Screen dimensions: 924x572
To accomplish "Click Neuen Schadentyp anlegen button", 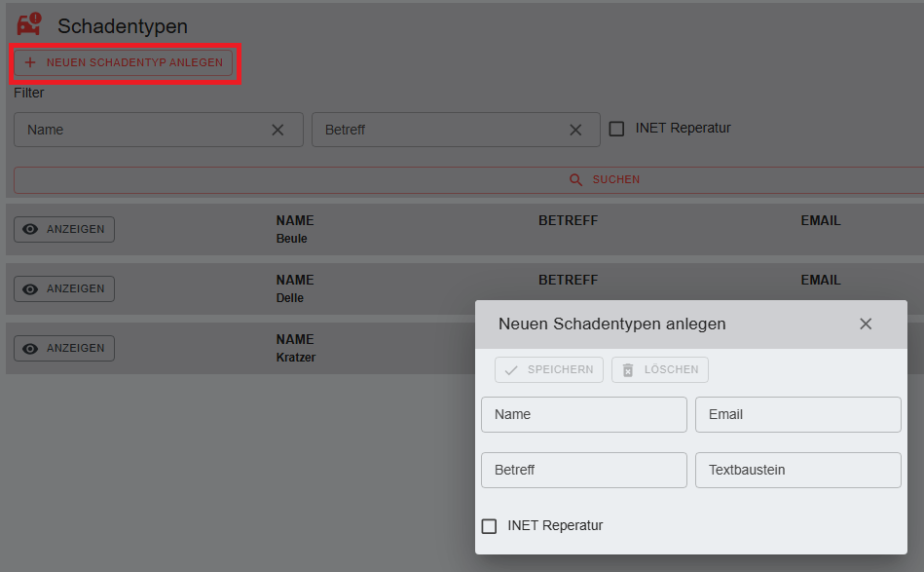I will pos(124,62).
